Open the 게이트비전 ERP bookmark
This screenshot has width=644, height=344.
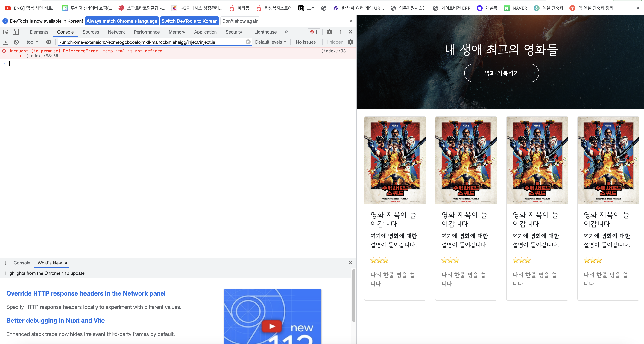click(452, 8)
